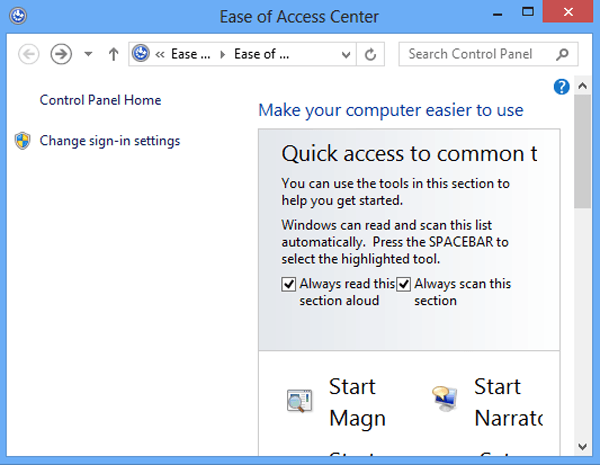Screen dimensions: 600x465
Task: Open Control Panel Home link
Action: [100, 100]
